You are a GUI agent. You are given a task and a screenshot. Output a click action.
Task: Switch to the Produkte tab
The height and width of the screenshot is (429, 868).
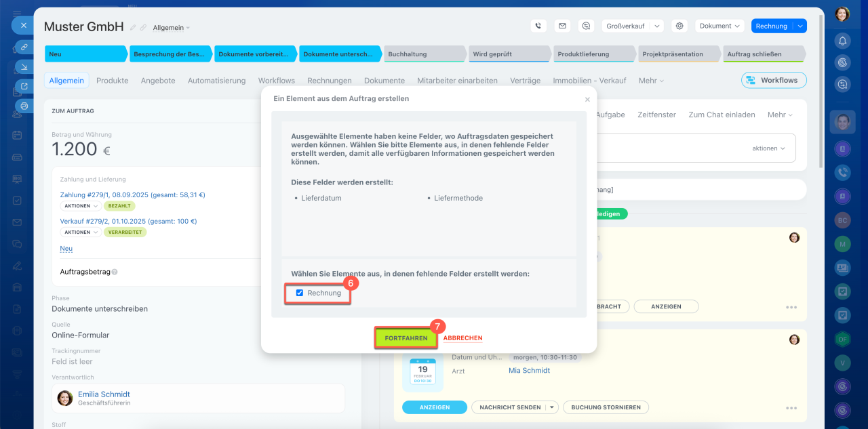[112, 81]
